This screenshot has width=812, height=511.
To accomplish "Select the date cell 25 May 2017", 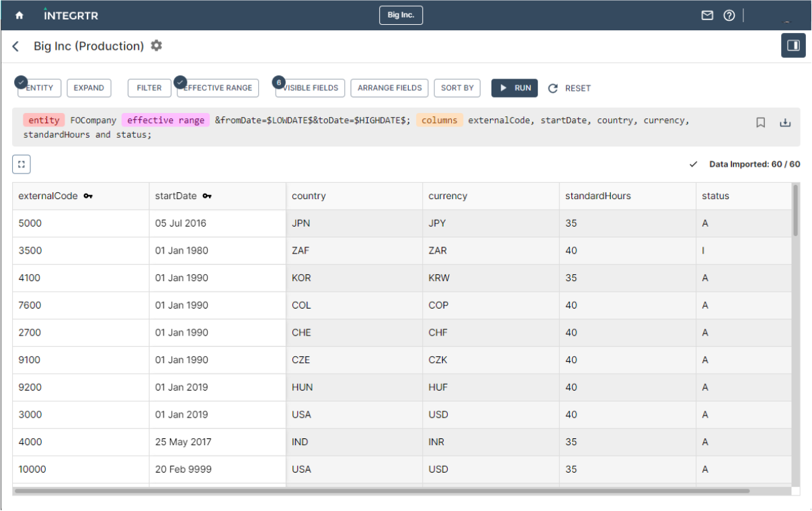I will coord(218,442).
